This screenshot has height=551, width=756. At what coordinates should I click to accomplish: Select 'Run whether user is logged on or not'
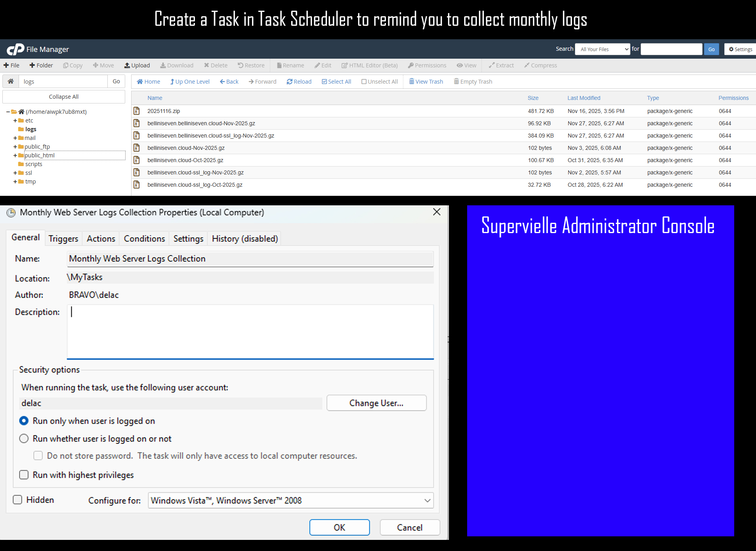(x=24, y=438)
